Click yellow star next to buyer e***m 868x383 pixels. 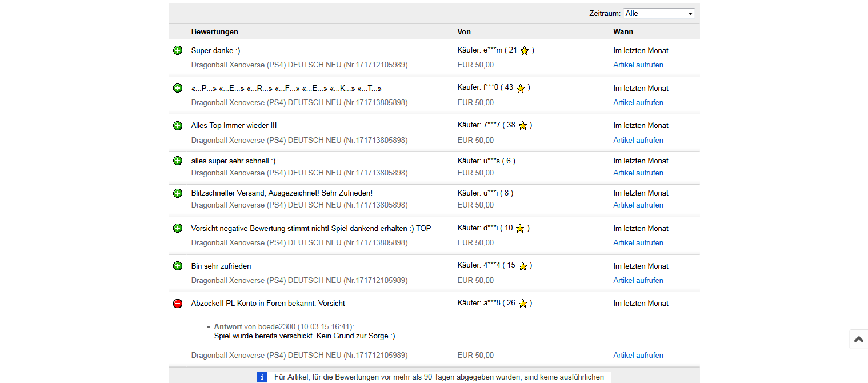pyautogui.click(x=525, y=51)
